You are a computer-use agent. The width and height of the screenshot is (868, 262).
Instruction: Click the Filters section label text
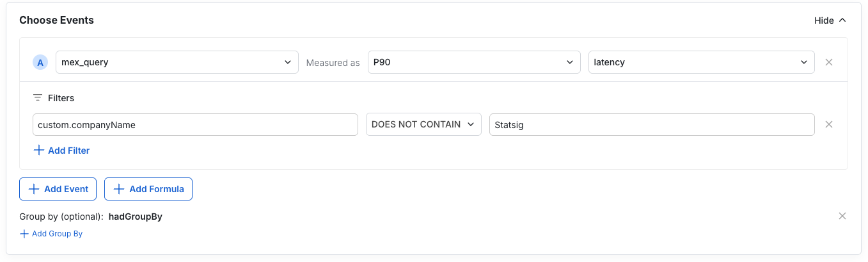[61, 98]
